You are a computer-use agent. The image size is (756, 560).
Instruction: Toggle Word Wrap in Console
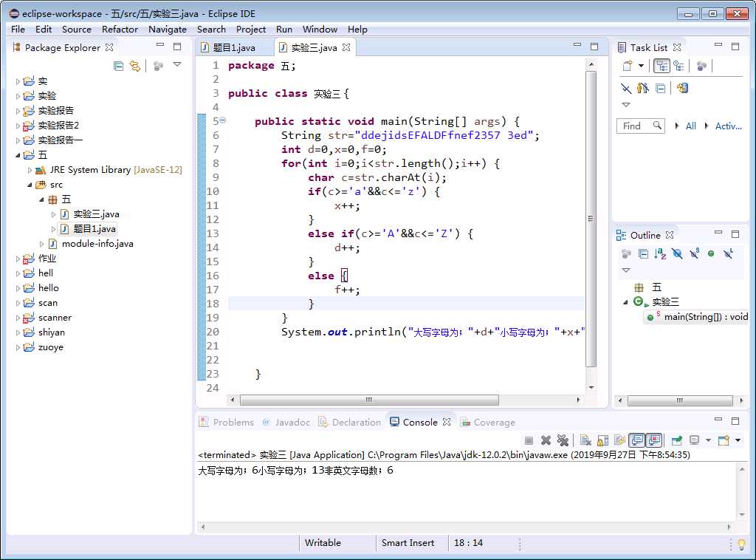coord(619,440)
